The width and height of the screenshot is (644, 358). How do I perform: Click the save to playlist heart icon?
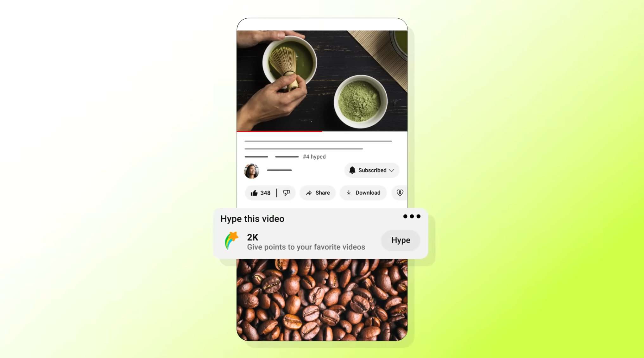coord(400,192)
